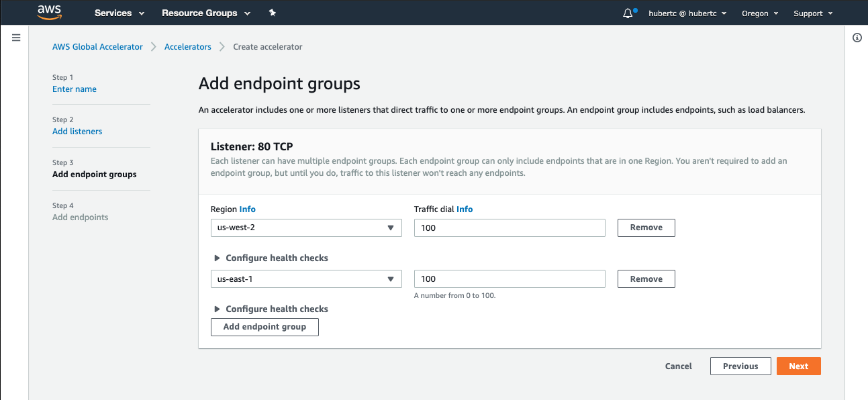Open the Traffic dial Info link
Screen dimensions: 868x400
465,209
